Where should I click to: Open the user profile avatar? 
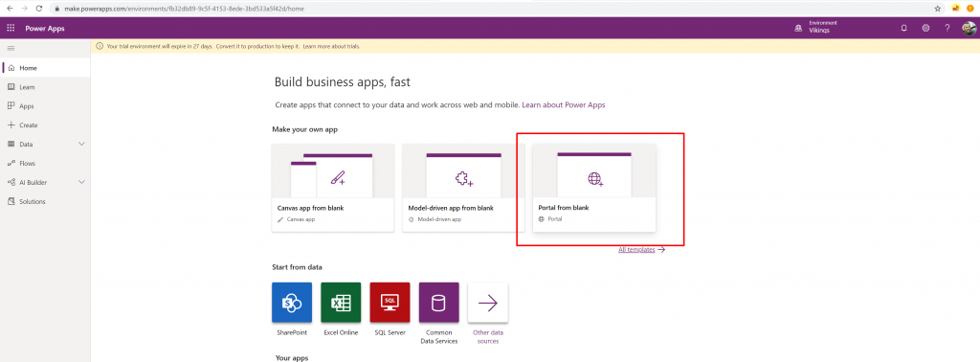click(969, 28)
